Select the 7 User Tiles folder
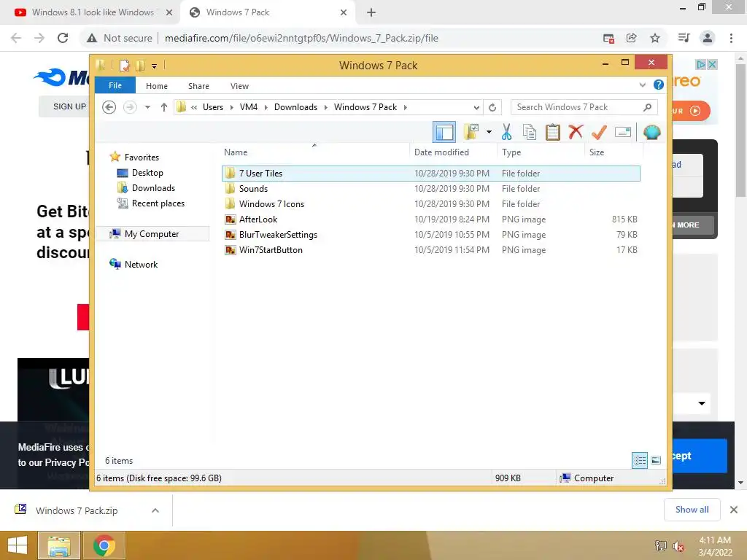This screenshot has height=560, width=747. (430, 174)
